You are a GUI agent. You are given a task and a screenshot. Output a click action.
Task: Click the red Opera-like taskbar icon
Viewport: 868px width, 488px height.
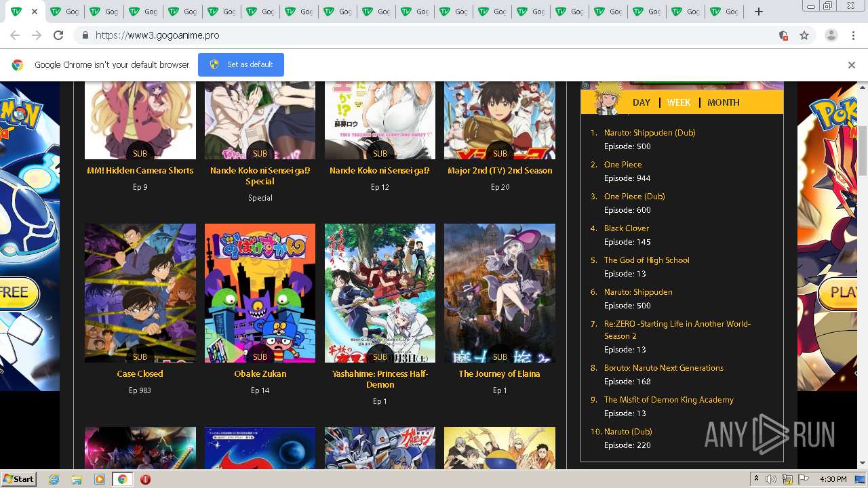coord(145,479)
